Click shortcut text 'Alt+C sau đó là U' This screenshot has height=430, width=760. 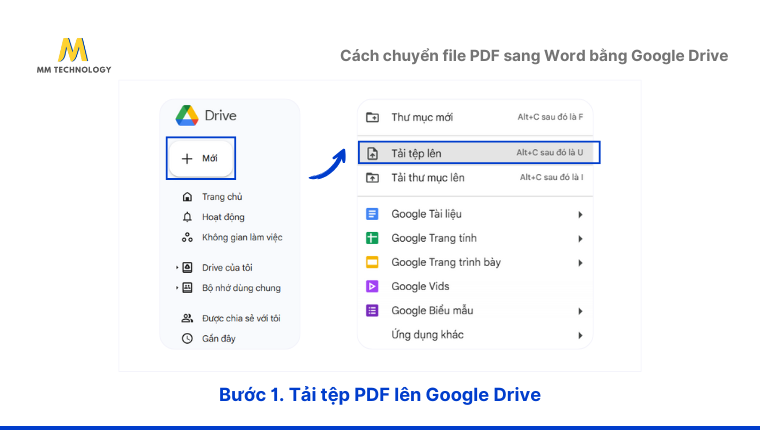(550, 152)
